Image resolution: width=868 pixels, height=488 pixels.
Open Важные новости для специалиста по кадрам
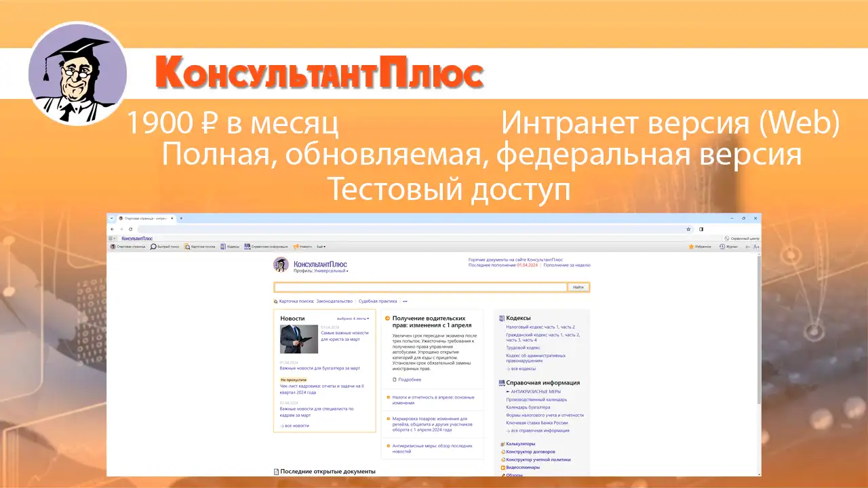317,411
